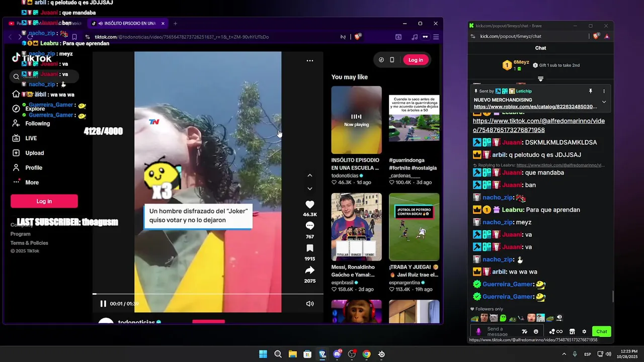Open Brave Shields in Kick window
This screenshot has width=644, height=362.
click(596, 36)
